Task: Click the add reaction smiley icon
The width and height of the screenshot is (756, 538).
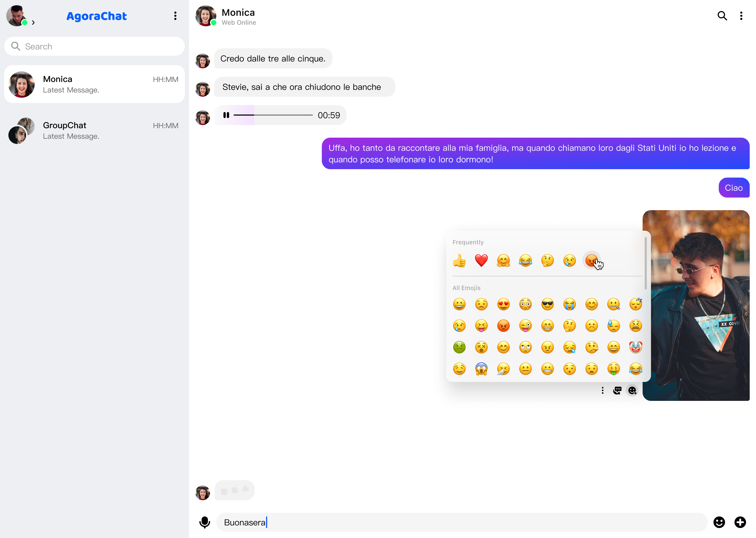Action: (632, 391)
